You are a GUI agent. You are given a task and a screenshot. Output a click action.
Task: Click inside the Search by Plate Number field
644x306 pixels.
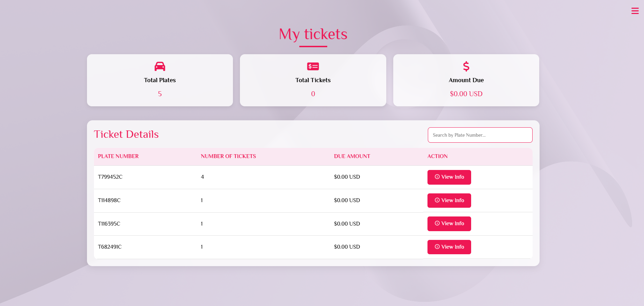coord(480,135)
